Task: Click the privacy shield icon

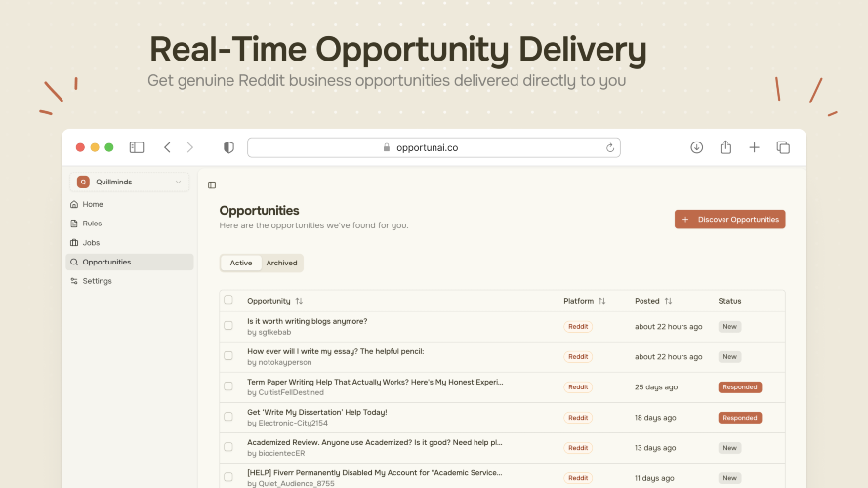Action: [228, 147]
